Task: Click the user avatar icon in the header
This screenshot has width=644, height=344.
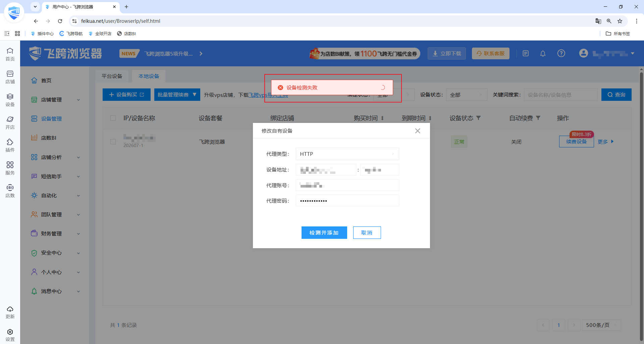Action: pyautogui.click(x=584, y=53)
